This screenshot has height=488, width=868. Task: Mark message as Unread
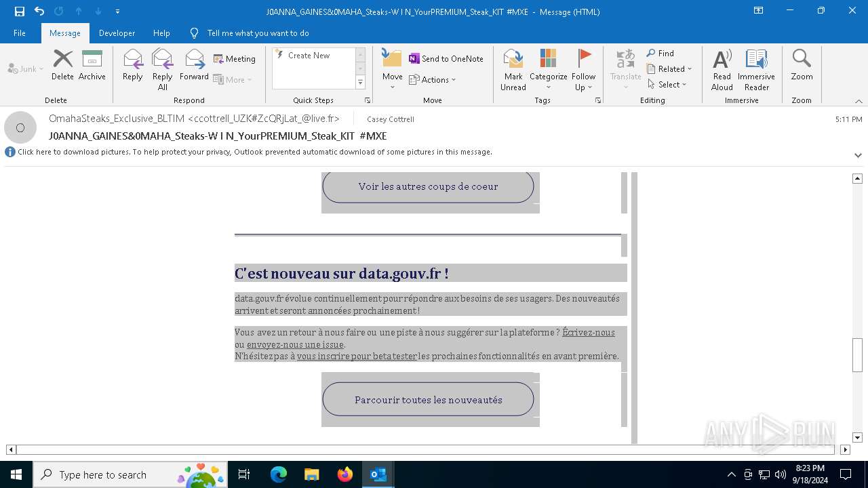tap(513, 69)
